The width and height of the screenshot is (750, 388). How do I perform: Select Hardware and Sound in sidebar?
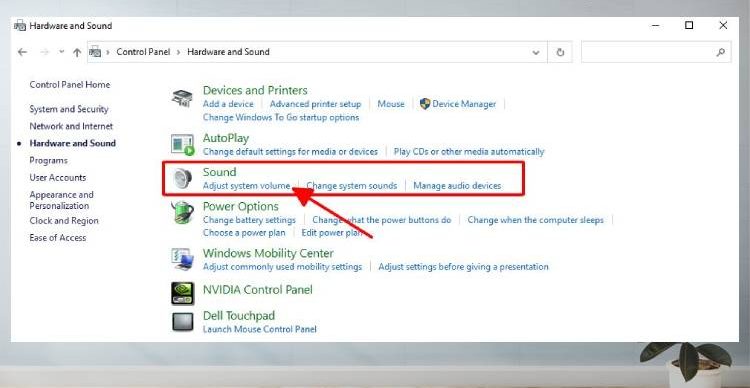point(72,143)
